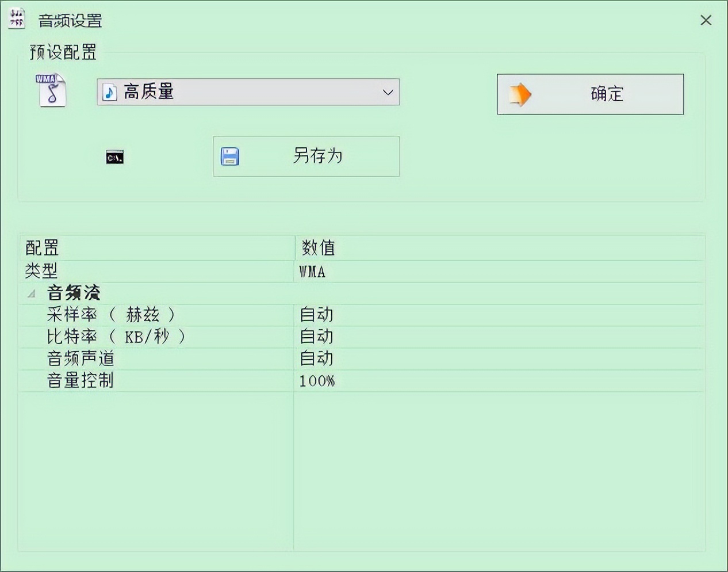The image size is (728, 572).
Task: Select the 比特率 setting row
Action: [173, 336]
